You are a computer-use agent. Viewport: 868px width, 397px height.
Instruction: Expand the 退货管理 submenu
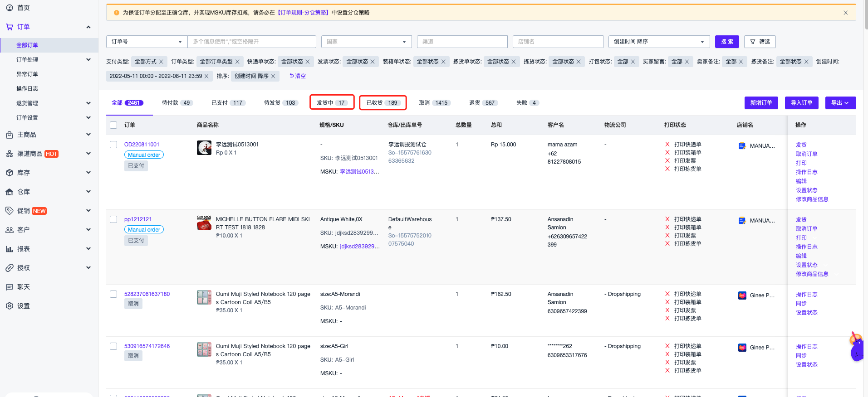[x=88, y=103]
